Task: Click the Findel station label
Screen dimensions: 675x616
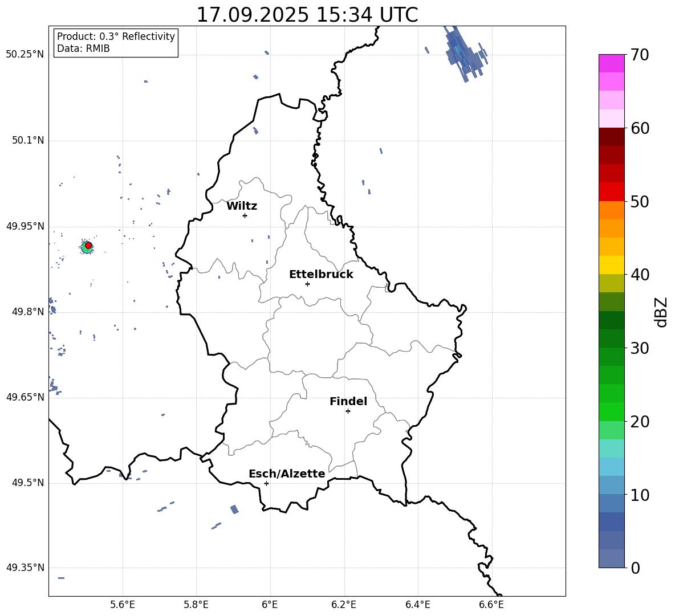Action: tap(348, 401)
